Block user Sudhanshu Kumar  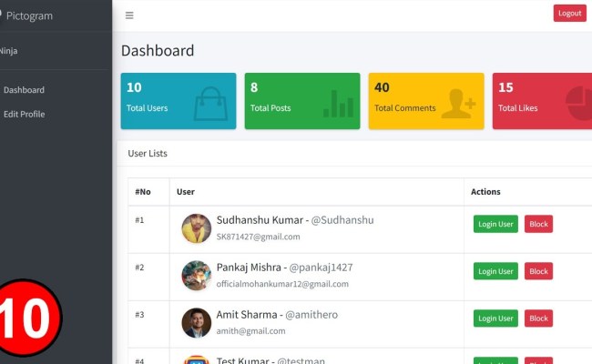(x=538, y=224)
